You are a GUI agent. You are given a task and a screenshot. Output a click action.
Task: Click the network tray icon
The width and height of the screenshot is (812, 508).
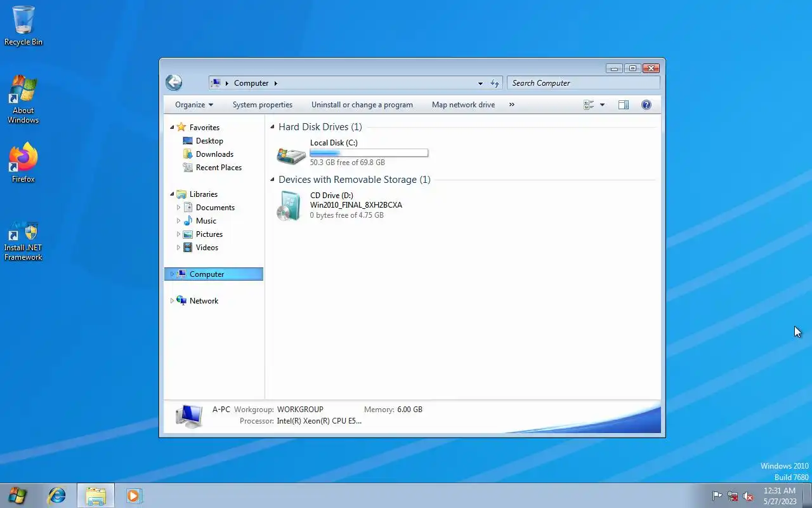coord(733,496)
